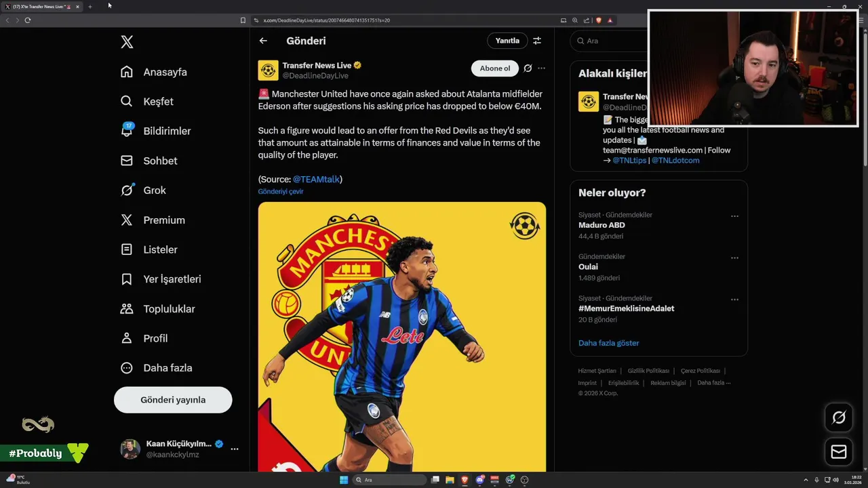This screenshot has width=868, height=488.
Task: Click the Yer İşaretleri bookmark icon
Action: [x=127, y=279]
